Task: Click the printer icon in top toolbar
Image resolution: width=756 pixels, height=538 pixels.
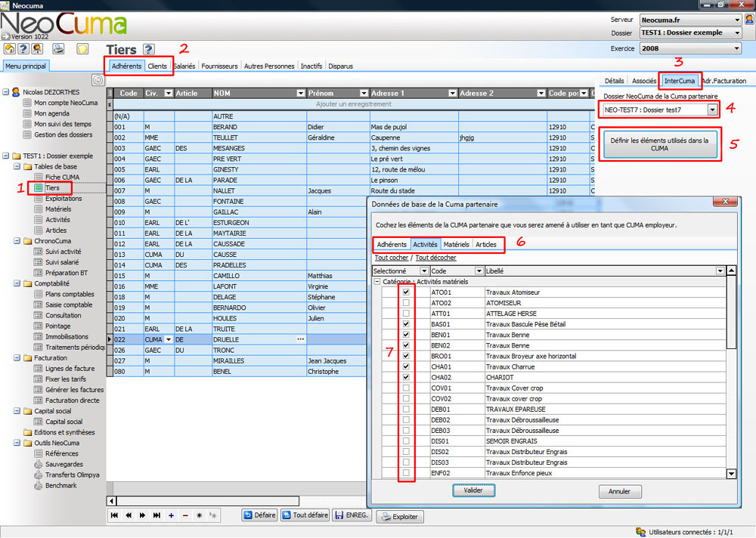Action: pos(58,48)
